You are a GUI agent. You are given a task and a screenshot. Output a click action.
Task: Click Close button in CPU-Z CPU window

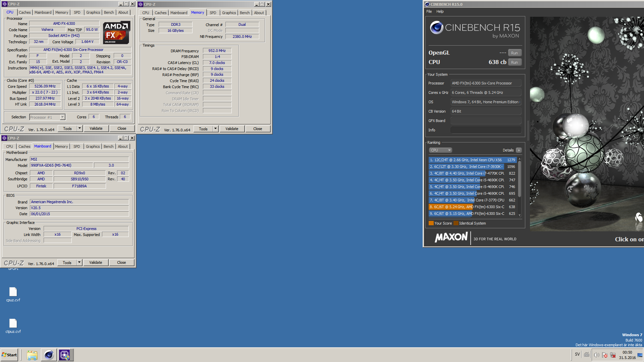coord(122,128)
